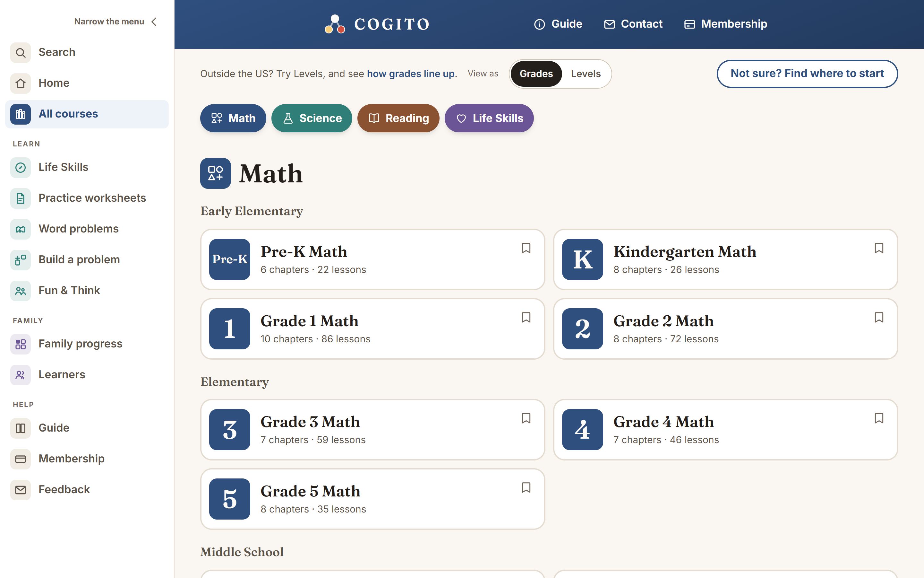This screenshot has width=924, height=578.
Task: Click the Pre-K tile badge
Action: coord(229,259)
